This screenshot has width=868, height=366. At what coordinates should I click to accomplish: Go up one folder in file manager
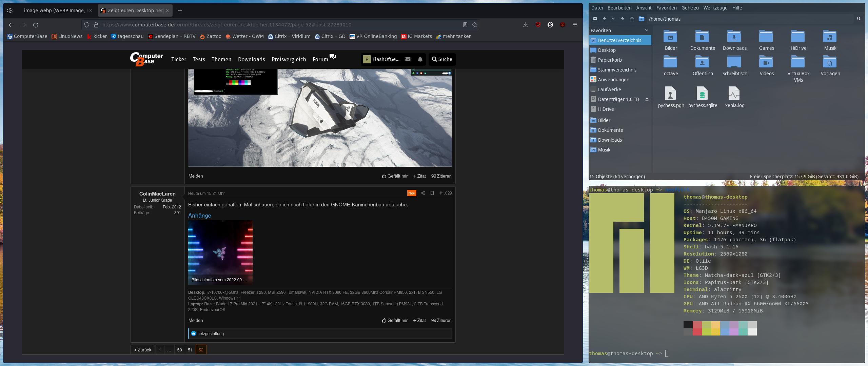(632, 19)
